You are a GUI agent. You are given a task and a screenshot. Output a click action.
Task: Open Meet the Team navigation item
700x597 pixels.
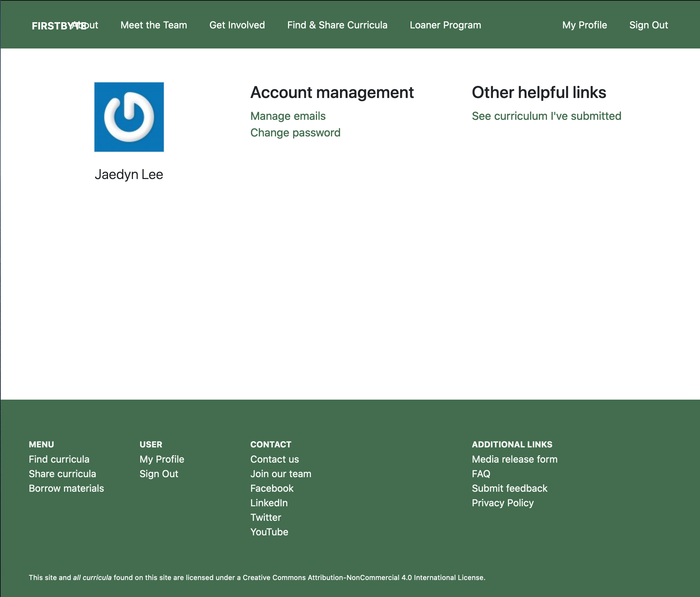154,25
